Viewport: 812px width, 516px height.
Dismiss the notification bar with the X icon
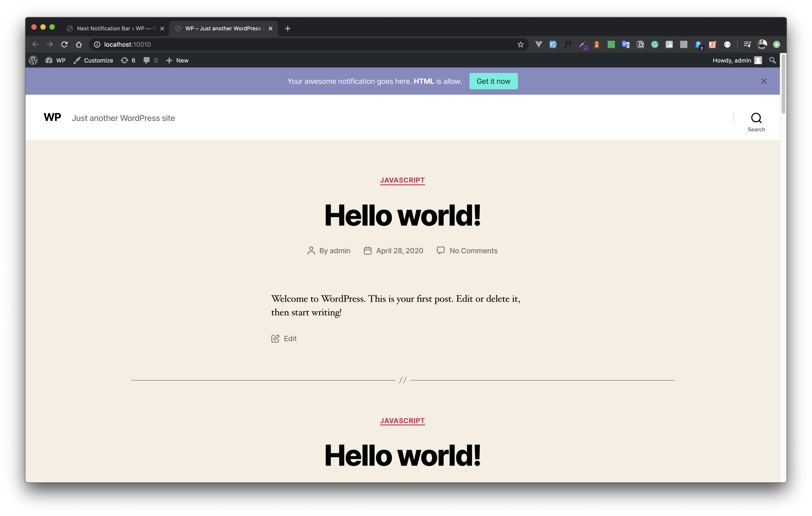(x=764, y=81)
